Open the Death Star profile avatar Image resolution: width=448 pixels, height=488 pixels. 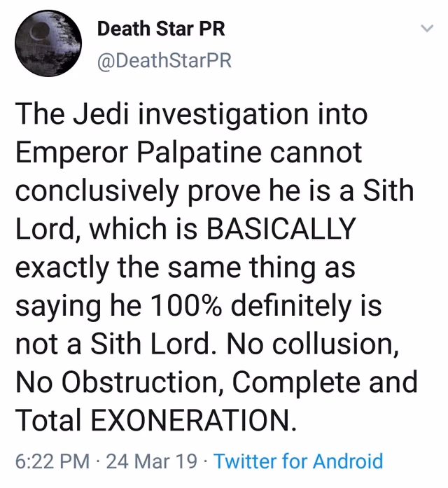point(48,43)
